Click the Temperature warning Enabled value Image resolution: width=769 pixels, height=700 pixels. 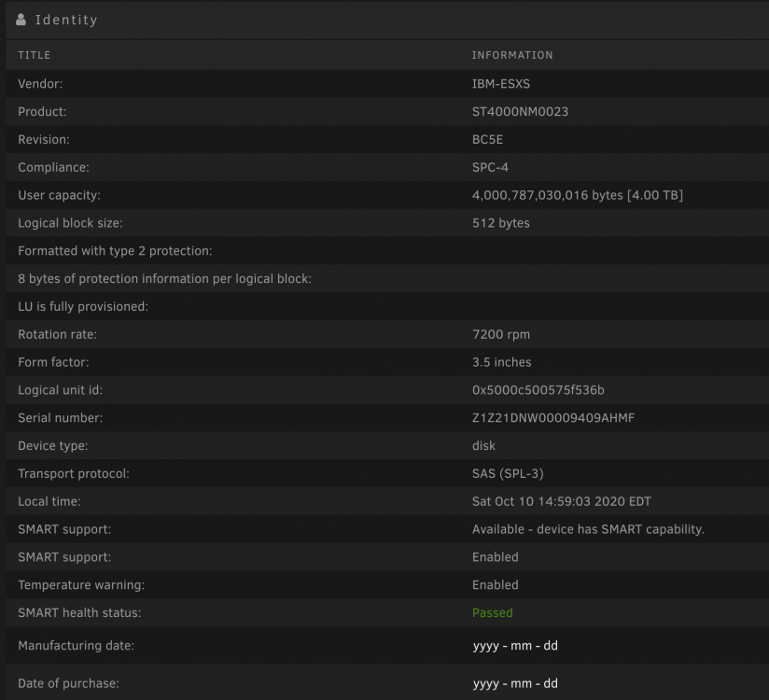click(x=495, y=585)
